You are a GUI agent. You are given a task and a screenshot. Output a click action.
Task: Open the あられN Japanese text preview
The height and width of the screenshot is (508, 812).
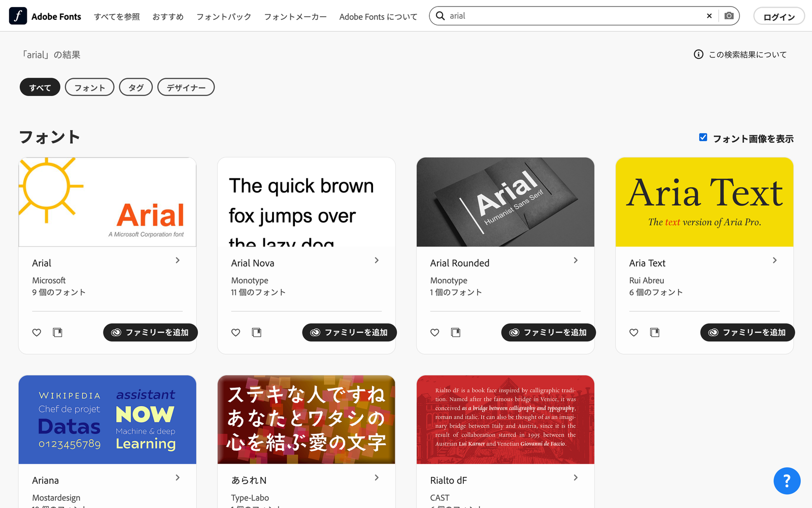coord(307,420)
